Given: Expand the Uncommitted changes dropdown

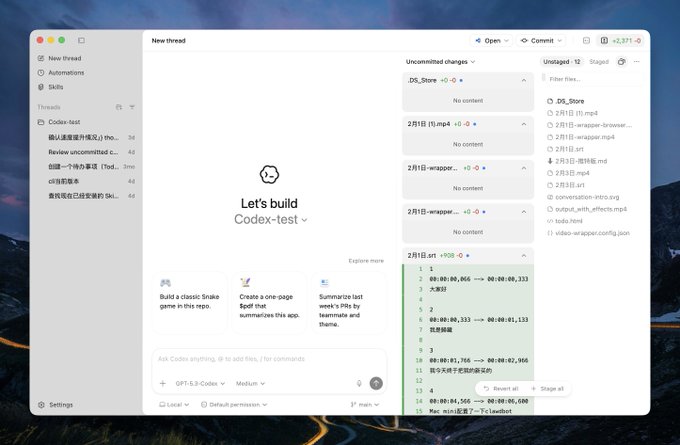Looking at the screenshot, I should (441, 62).
